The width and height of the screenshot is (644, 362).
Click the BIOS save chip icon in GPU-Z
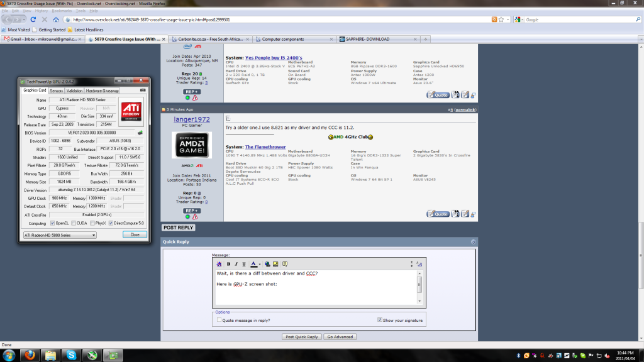click(140, 133)
